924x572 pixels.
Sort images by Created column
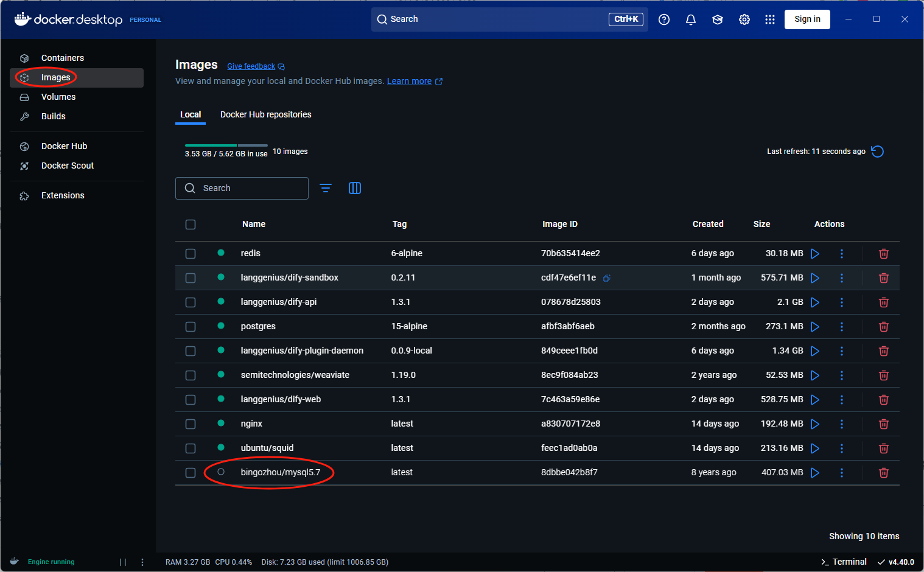coord(708,224)
